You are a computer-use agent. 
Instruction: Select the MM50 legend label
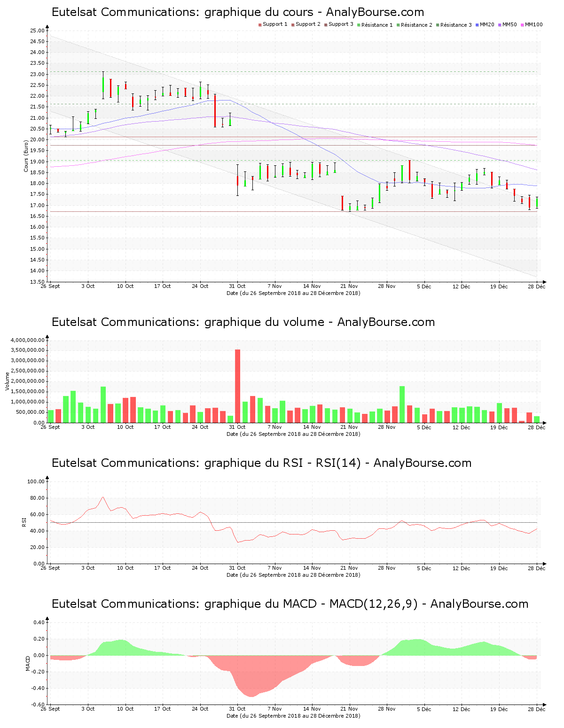509,24
